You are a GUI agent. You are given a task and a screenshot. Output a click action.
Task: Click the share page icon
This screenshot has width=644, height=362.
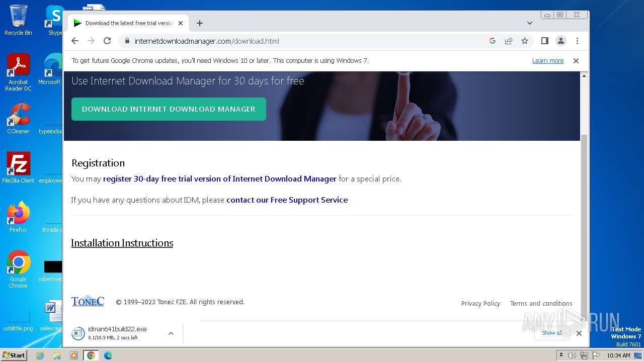click(509, 41)
